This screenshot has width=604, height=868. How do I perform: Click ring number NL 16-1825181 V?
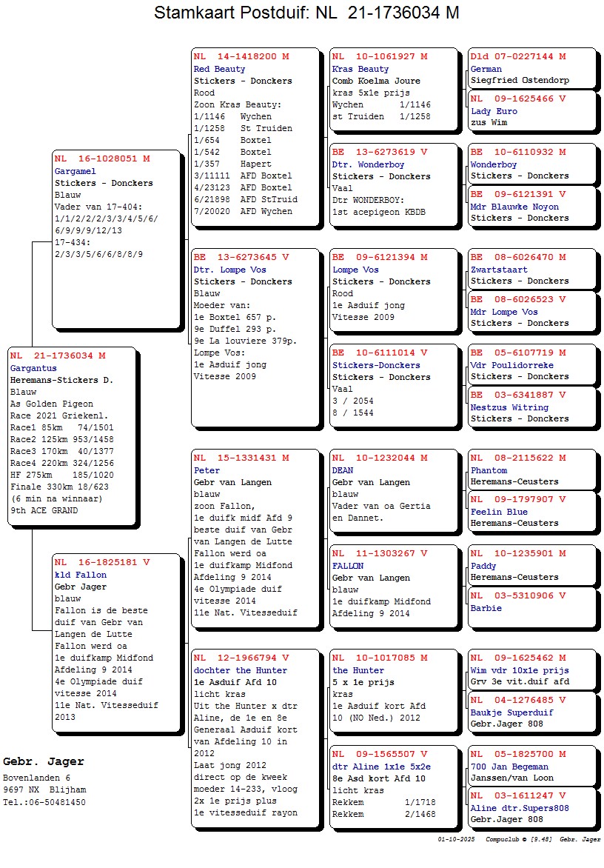(x=102, y=563)
